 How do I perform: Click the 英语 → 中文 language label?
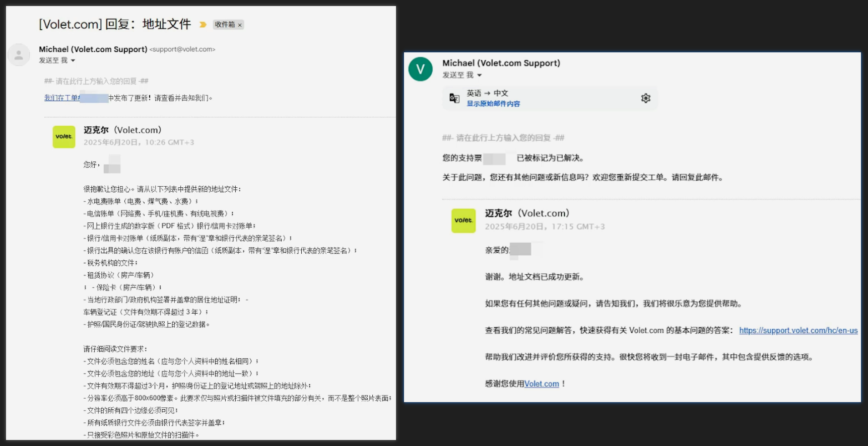(x=487, y=93)
